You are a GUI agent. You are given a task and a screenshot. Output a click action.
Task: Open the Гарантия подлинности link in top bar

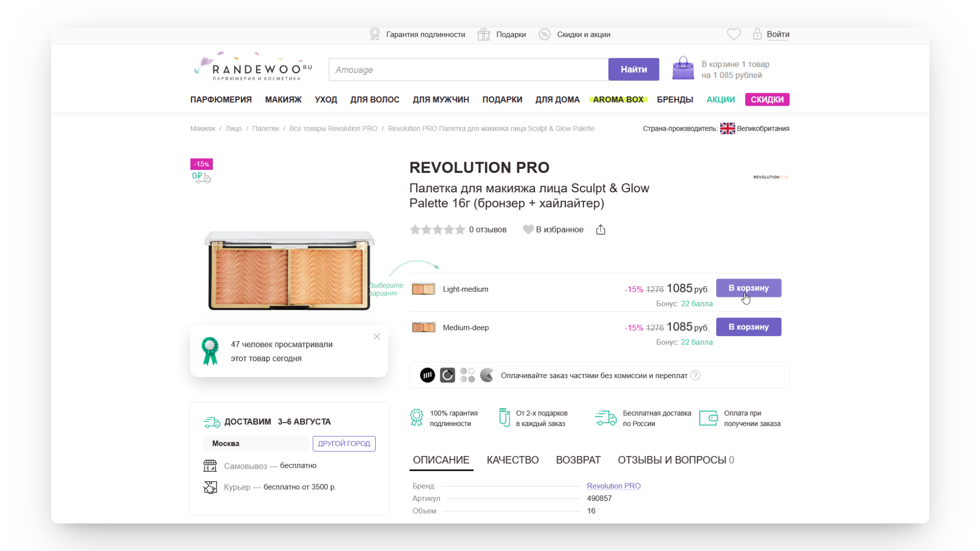(426, 35)
